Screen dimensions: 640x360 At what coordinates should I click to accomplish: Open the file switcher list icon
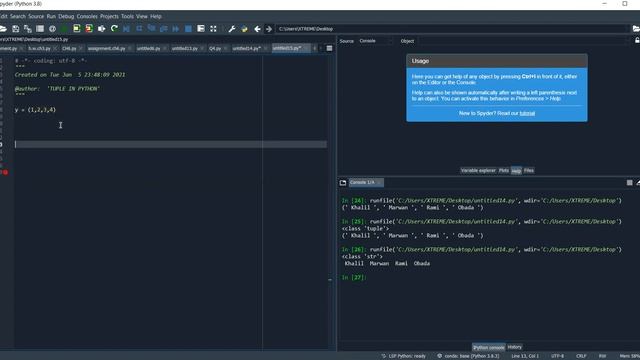(x=40, y=29)
